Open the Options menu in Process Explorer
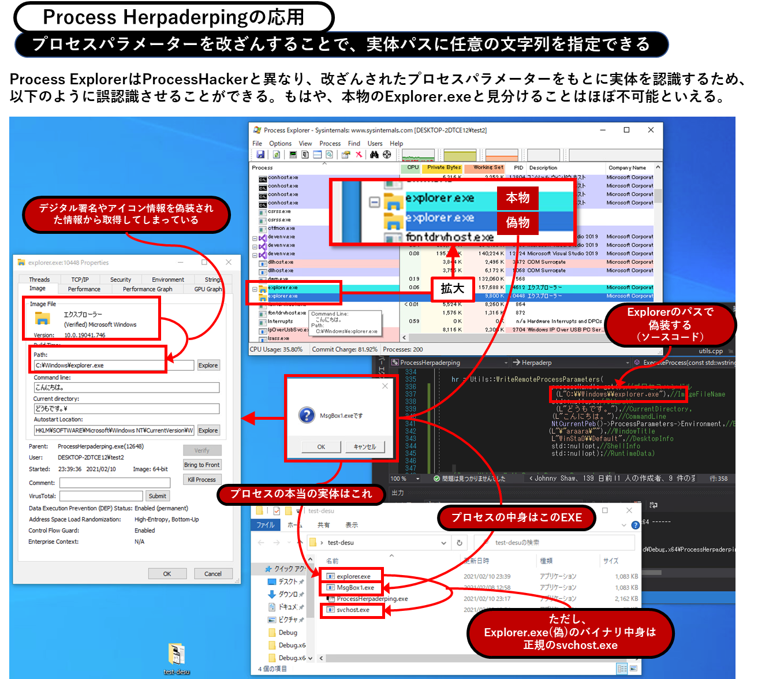Image resolution: width=784 pixels, height=679 pixels. [x=280, y=144]
